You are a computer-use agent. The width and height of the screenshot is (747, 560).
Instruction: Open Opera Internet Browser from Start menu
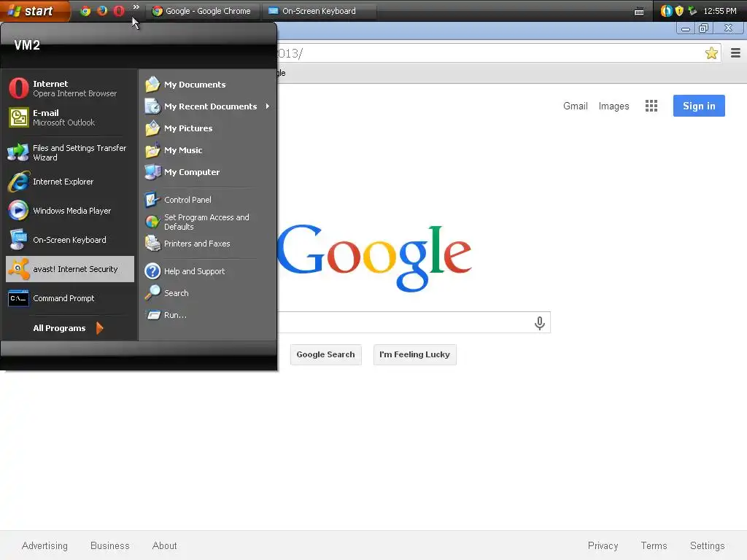(x=69, y=88)
